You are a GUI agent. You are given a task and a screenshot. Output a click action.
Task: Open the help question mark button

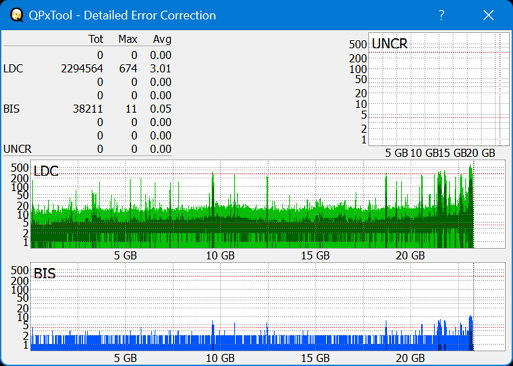(441, 15)
